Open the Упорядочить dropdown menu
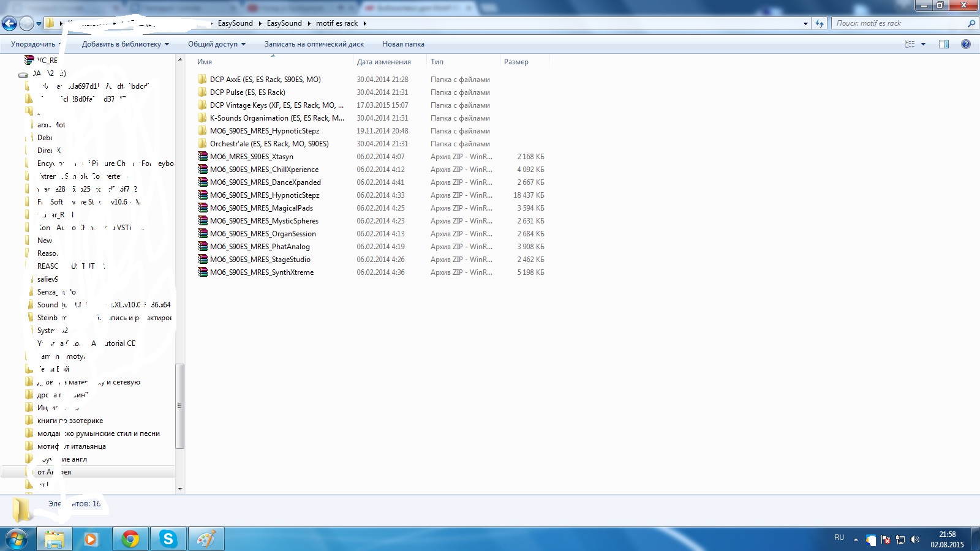The image size is (980, 551). coord(36,44)
